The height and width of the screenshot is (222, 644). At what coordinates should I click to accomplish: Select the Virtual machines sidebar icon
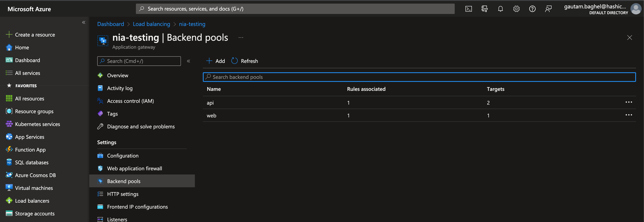click(9, 188)
